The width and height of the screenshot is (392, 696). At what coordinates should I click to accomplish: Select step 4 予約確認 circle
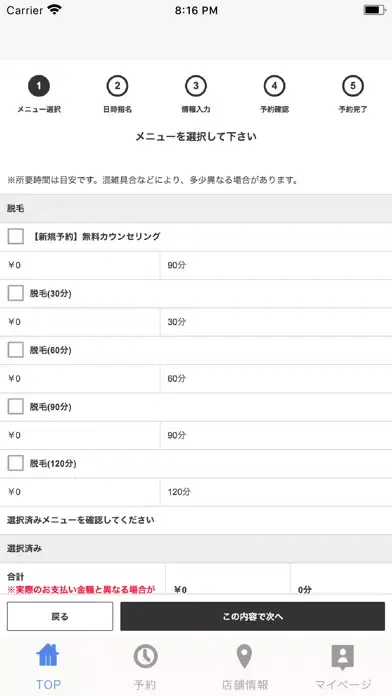point(274,86)
